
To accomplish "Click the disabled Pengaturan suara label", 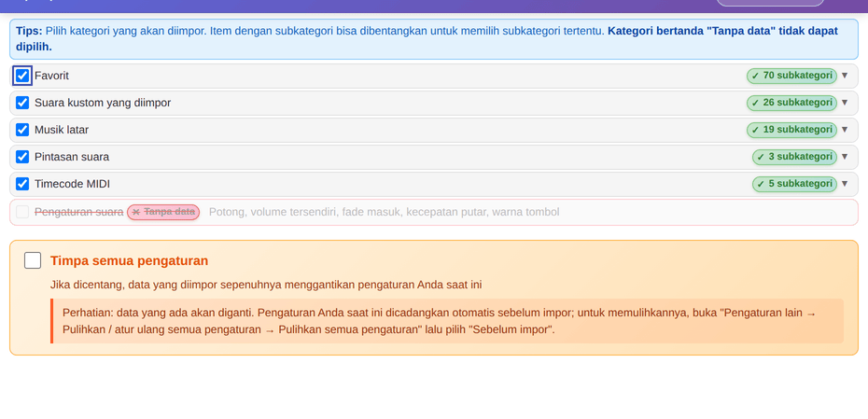I will tap(78, 212).
